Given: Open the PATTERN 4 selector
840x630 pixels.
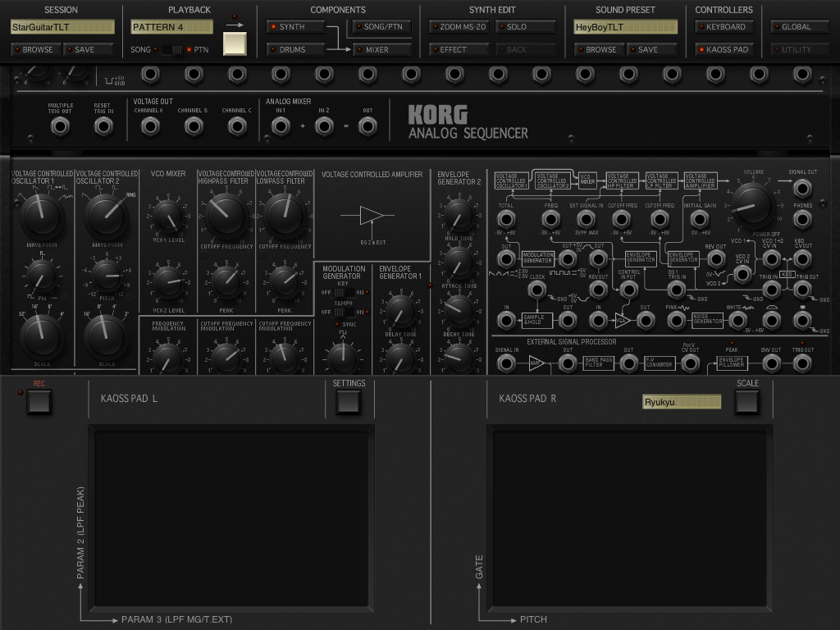Looking at the screenshot, I should [x=172, y=27].
